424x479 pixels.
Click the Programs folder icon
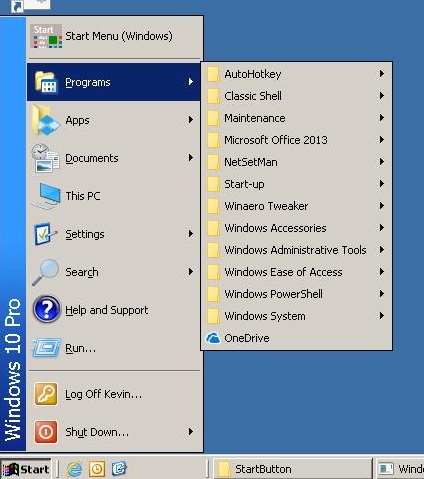pyautogui.click(x=46, y=82)
